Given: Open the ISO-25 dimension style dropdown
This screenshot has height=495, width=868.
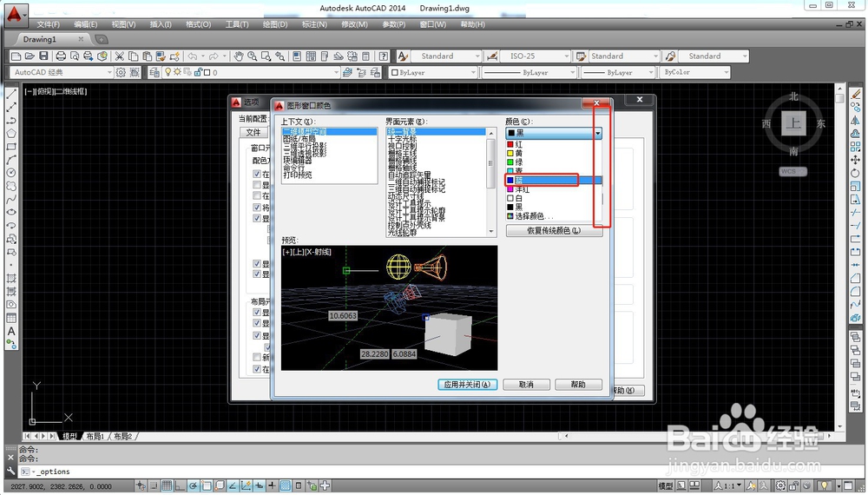Looking at the screenshot, I should click(x=535, y=56).
